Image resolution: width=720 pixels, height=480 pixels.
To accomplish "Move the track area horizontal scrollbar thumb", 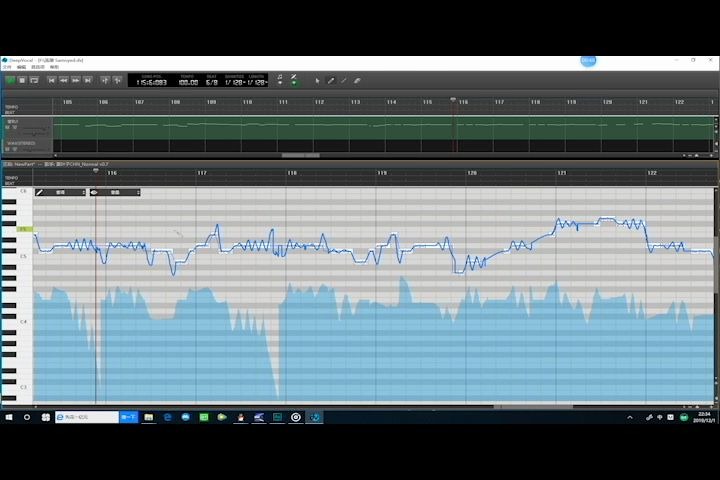I will coord(300,155).
